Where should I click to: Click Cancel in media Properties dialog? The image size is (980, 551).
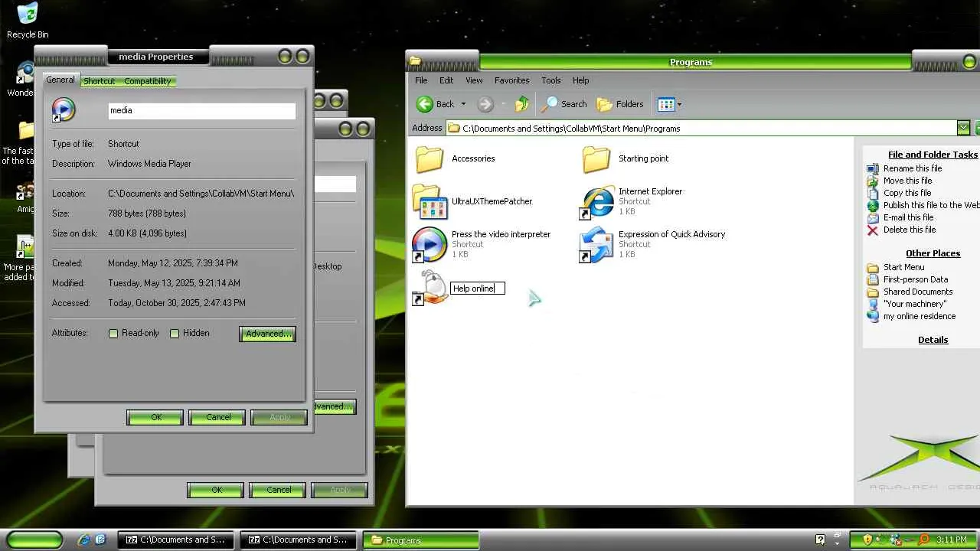pyautogui.click(x=218, y=417)
